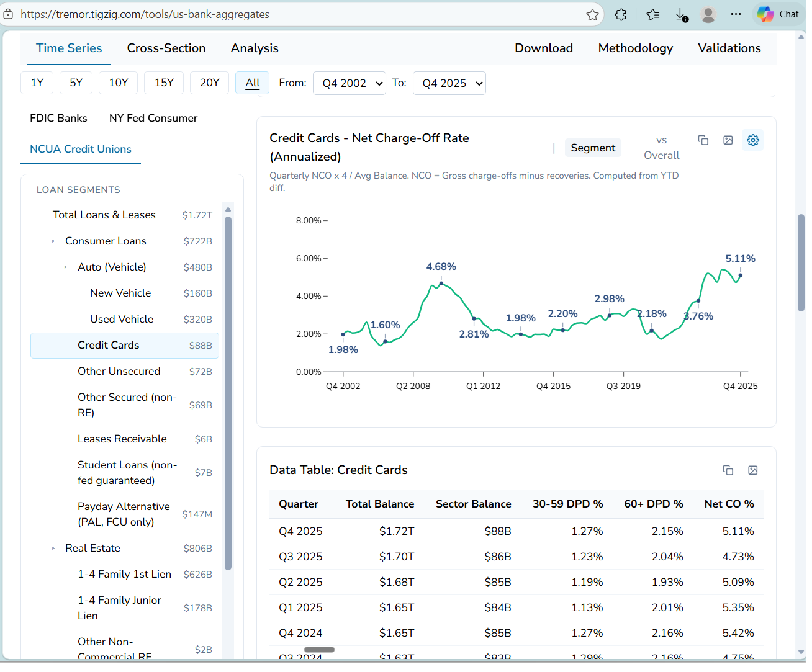Click the 4.68% peak point on the chart
Image resolution: width=812 pixels, height=672 pixels.
[441, 284]
